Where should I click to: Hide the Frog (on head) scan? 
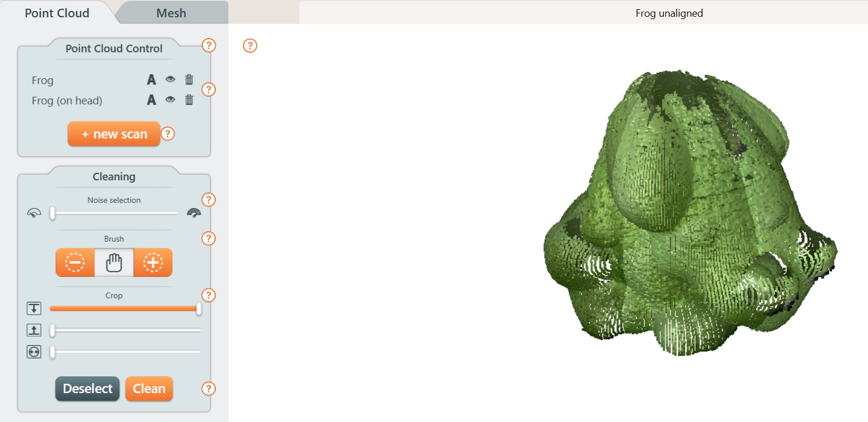(170, 100)
